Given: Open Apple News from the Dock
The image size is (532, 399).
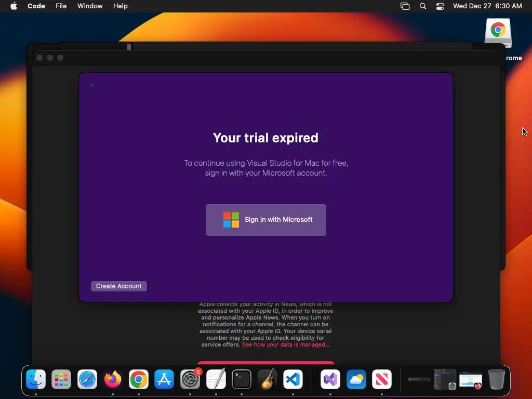Looking at the screenshot, I should click(x=382, y=379).
